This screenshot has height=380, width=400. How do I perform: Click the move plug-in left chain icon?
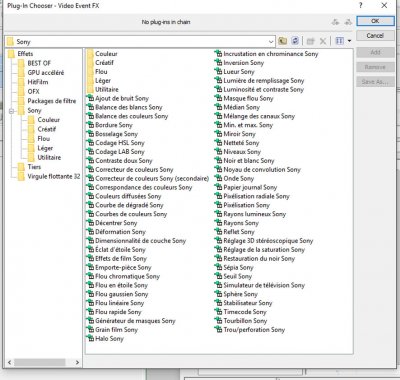[x=335, y=22]
